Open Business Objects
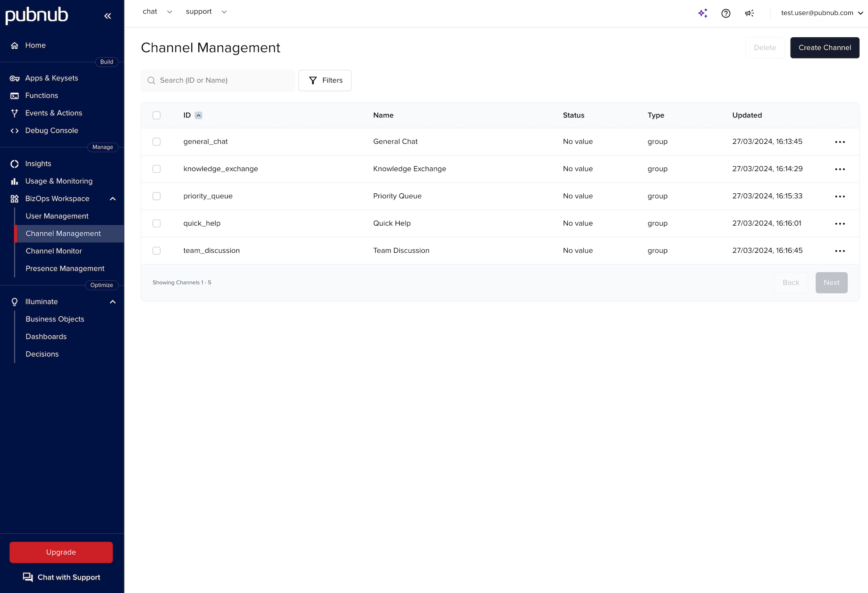This screenshot has height=593, width=868. click(55, 319)
